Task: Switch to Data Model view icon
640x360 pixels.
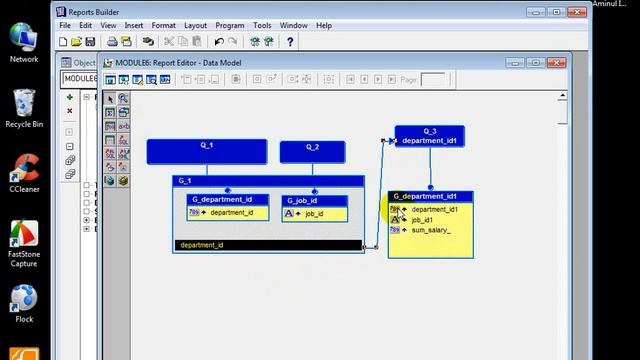Action: click(110, 80)
